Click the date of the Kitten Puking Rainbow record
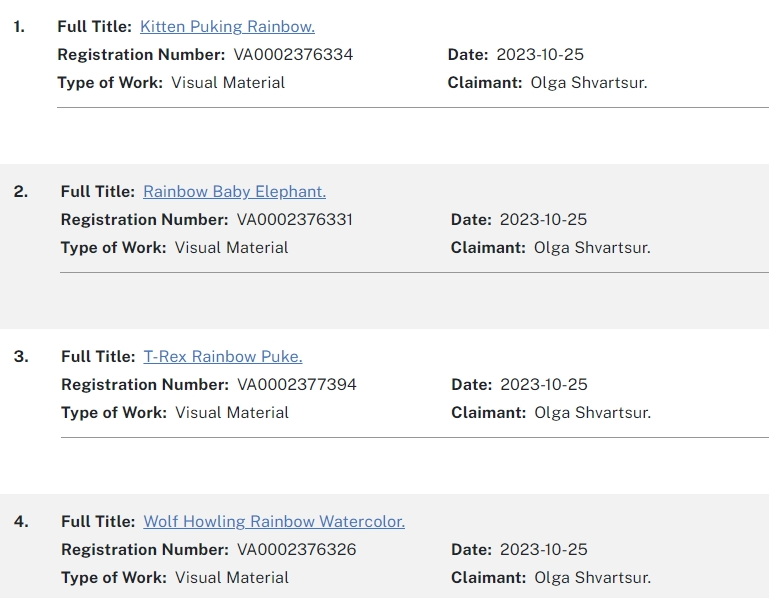769x598 pixels. click(540, 54)
